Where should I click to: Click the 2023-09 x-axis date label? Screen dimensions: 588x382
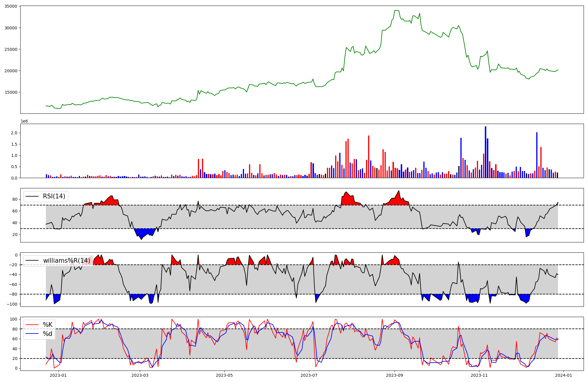click(394, 375)
